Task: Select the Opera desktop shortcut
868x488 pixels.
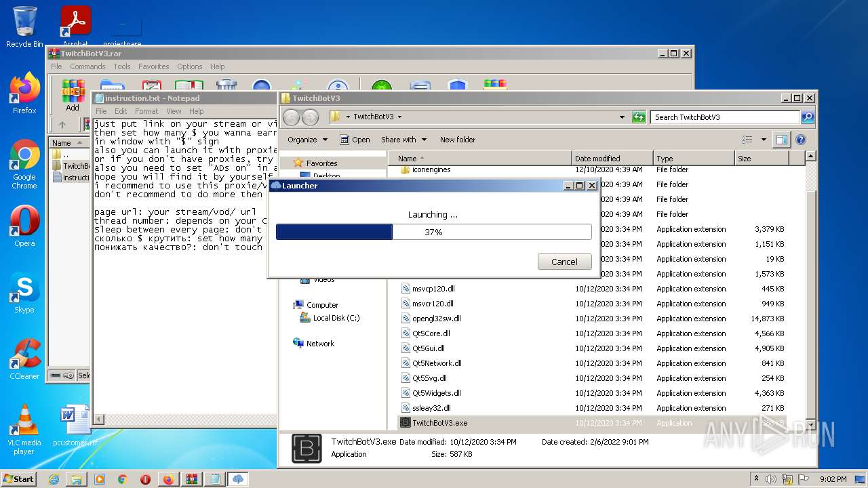Action: [24, 226]
